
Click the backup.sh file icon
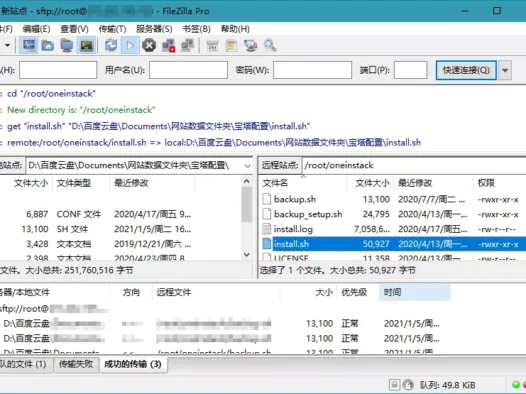[x=267, y=199]
